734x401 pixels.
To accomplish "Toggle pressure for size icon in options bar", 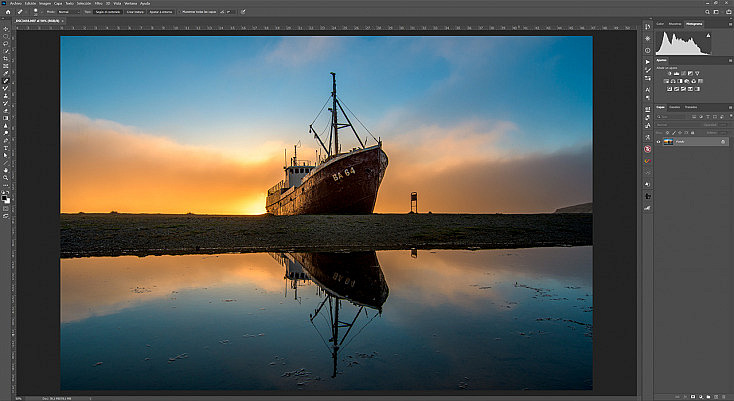I will point(242,12).
